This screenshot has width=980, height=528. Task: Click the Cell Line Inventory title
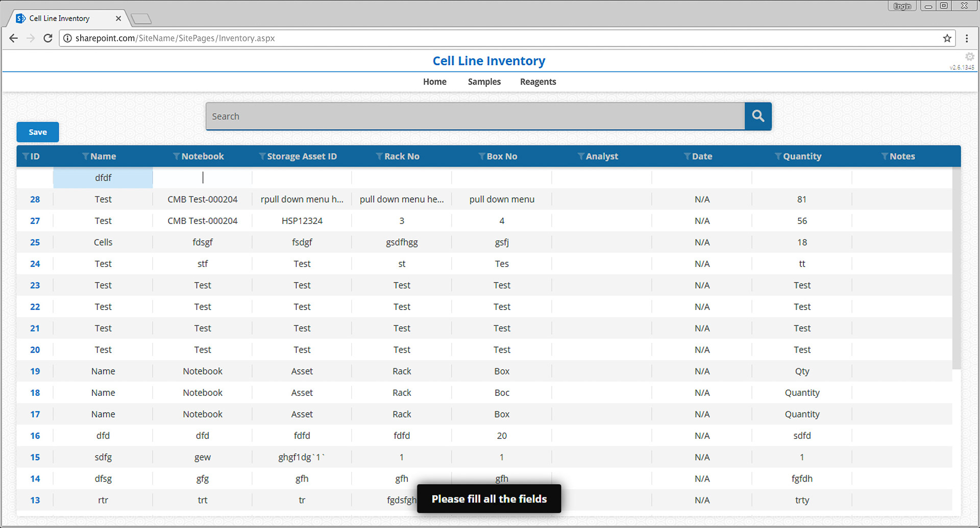[x=489, y=61]
